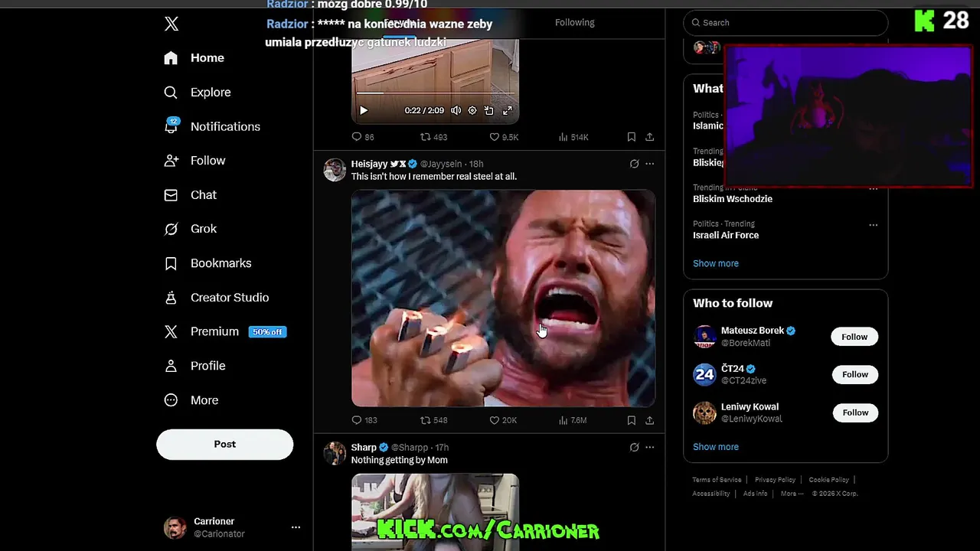Open more options on Heisjayy post
This screenshot has width=980, height=551.
[649, 164]
